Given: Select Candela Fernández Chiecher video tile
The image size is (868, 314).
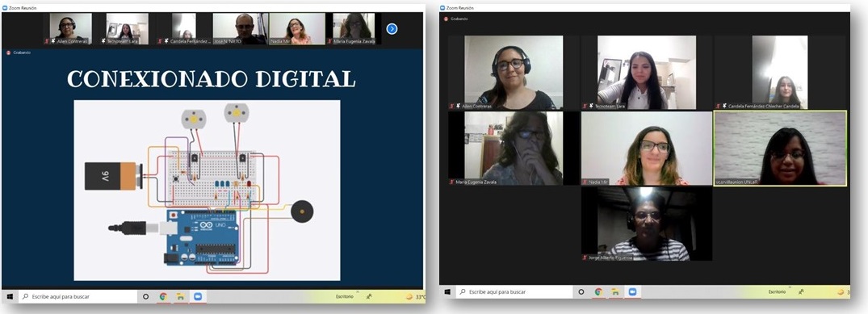Looking at the screenshot, I should pyautogui.click(x=780, y=73).
